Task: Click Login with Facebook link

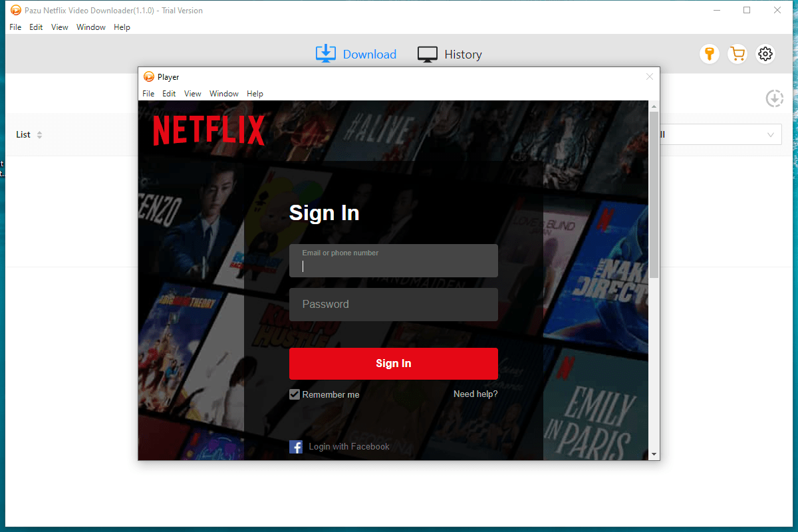Action: pyautogui.click(x=349, y=447)
